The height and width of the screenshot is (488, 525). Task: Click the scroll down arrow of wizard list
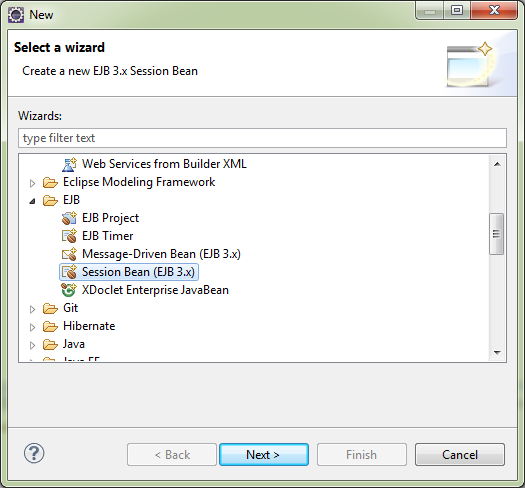pos(497,352)
